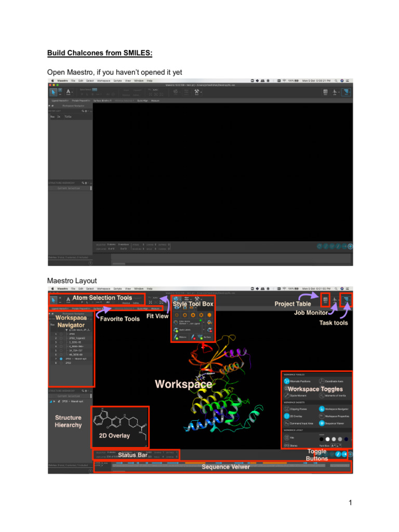Click the plus toggle button in first screenshot's status bar
The height and width of the screenshot is (532, 399).
(350, 246)
